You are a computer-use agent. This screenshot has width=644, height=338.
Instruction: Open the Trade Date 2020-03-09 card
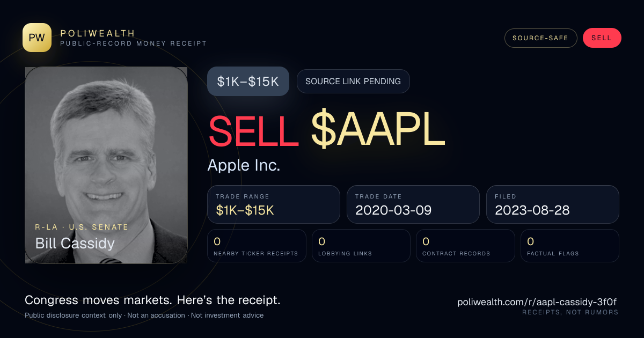[x=413, y=204]
